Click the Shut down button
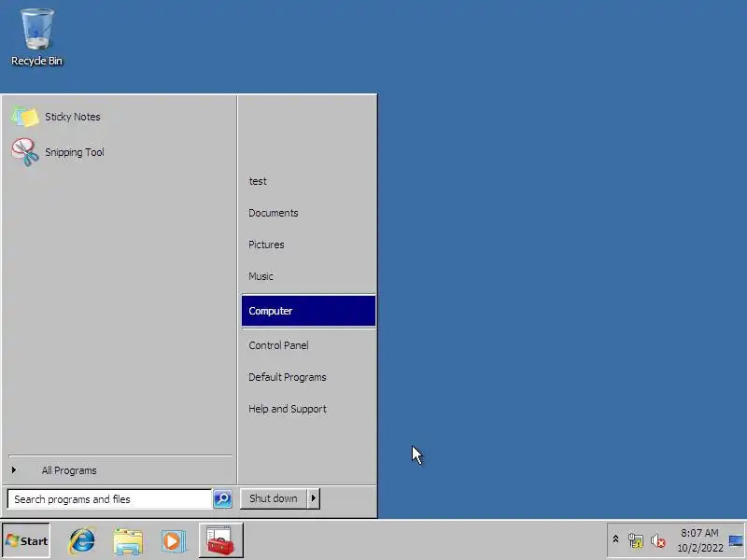This screenshot has height=560, width=747. pos(274,498)
